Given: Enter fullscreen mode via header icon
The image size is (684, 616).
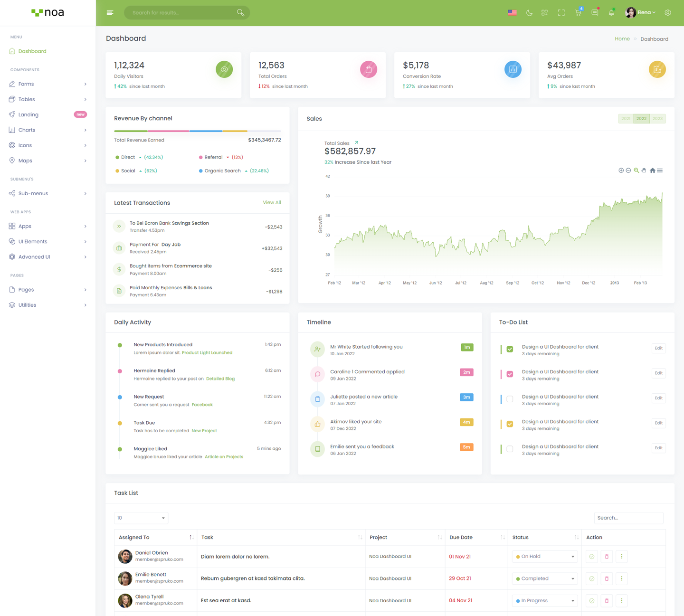Looking at the screenshot, I should pos(561,13).
